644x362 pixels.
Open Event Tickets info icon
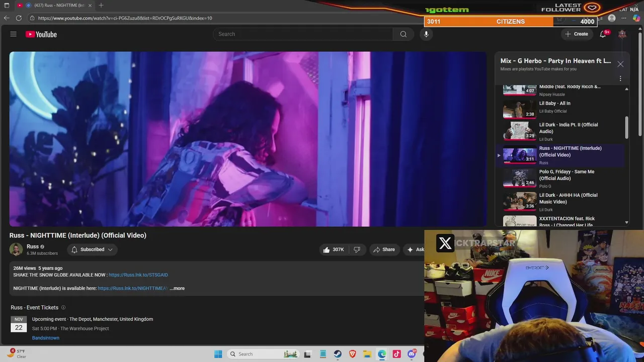[x=63, y=307]
